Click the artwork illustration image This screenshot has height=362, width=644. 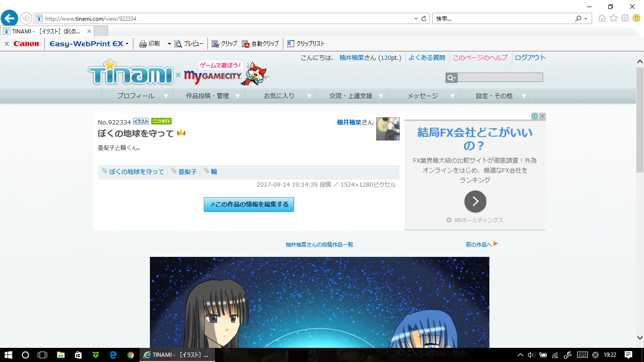tap(320, 302)
